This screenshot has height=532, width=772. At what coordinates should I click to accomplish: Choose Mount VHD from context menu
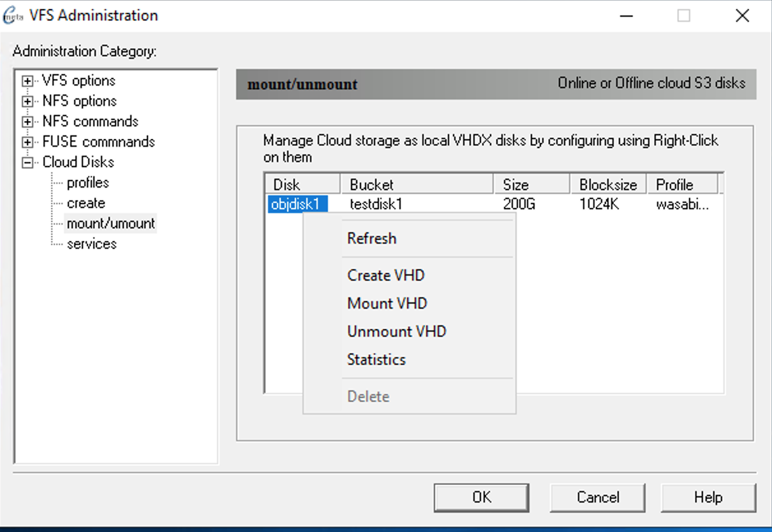(x=387, y=304)
